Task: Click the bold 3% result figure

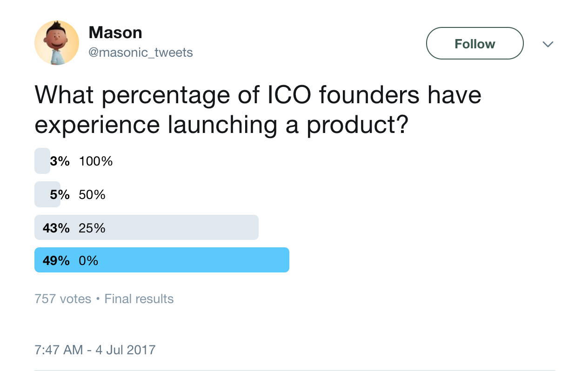Action: pos(60,161)
